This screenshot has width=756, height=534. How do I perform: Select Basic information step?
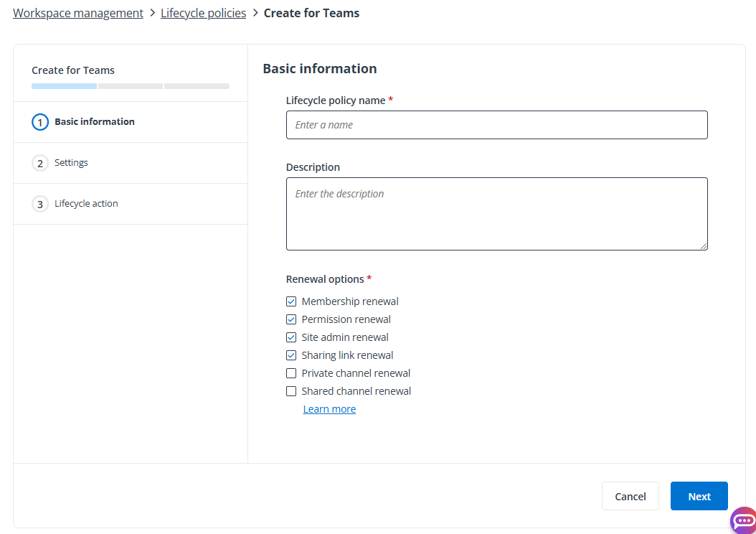(x=94, y=122)
